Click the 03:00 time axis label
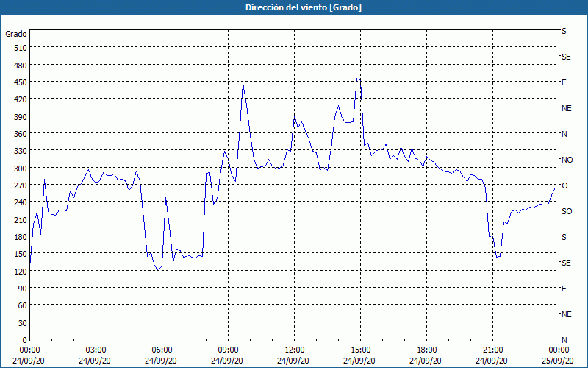 pyautogui.click(x=96, y=350)
